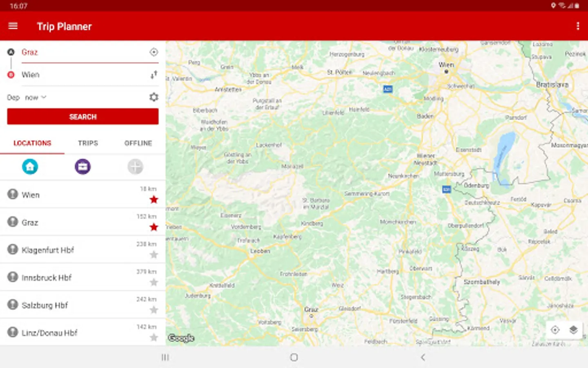
Task: Click Szombathely label on the map
Action: tap(482, 282)
